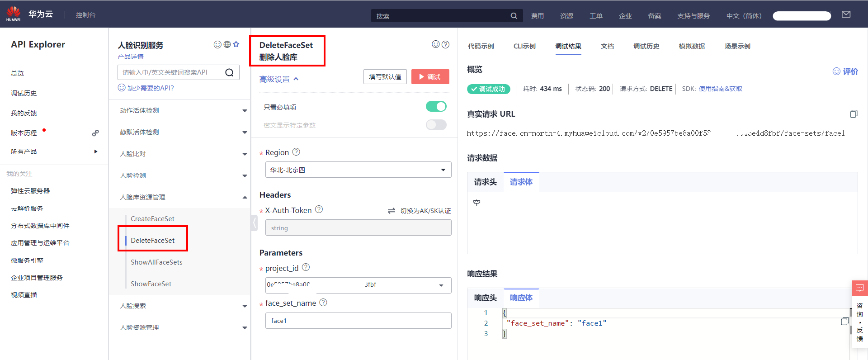Click the X-Auth-Token string field

coord(358,227)
